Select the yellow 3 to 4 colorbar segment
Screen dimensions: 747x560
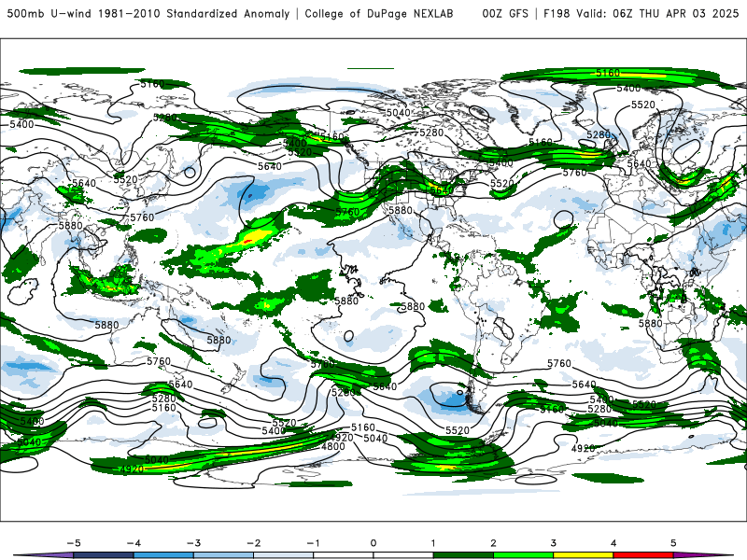[x=584, y=555]
